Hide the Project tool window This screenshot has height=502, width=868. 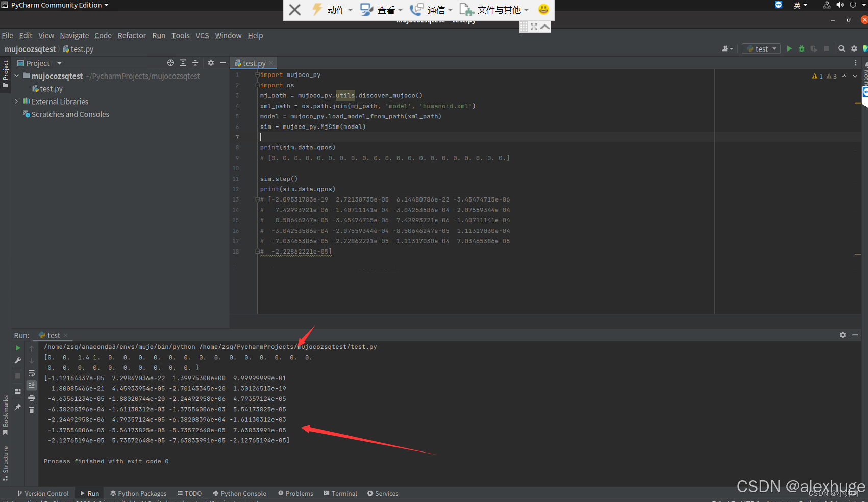coord(223,63)
